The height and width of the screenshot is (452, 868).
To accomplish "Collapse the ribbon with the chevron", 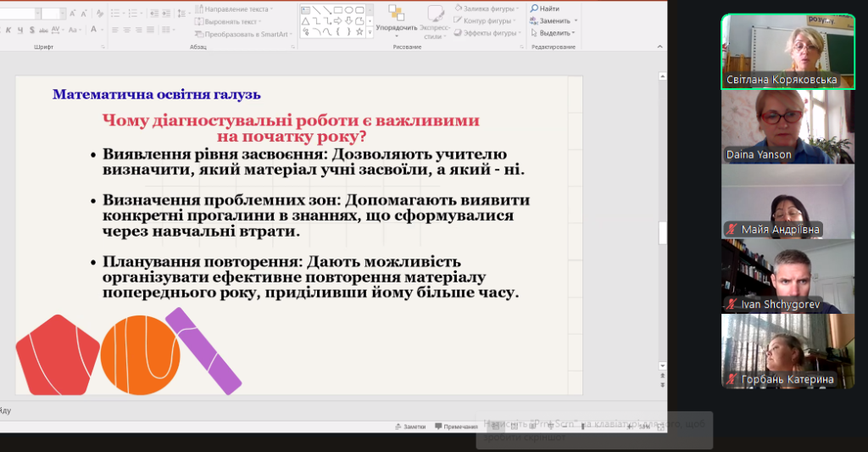I will pyautogui.click(x=659, y=47).
